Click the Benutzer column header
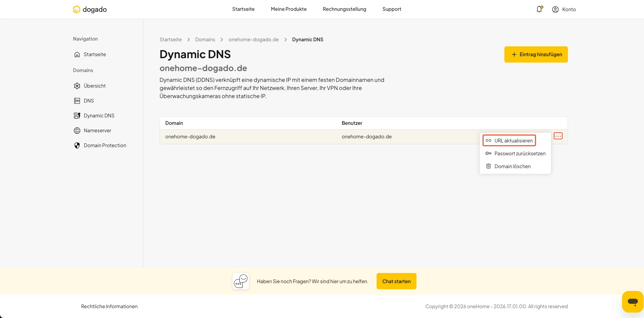 352,123
